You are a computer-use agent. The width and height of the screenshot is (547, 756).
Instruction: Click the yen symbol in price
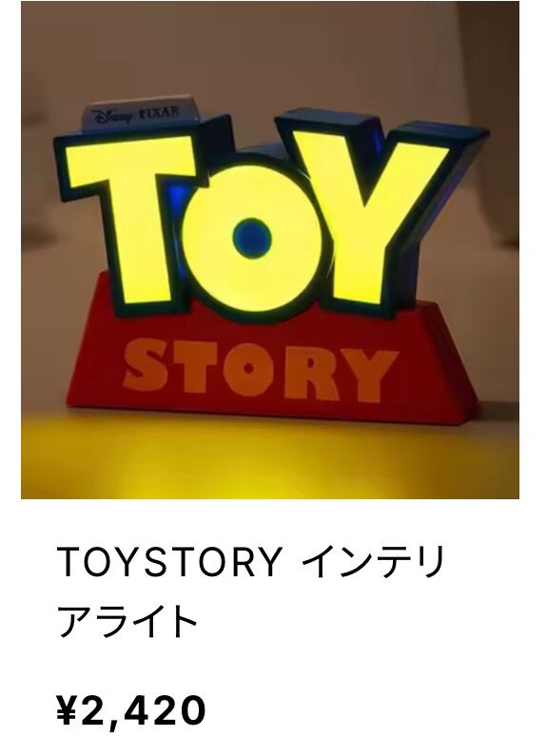tap(68, 710)
